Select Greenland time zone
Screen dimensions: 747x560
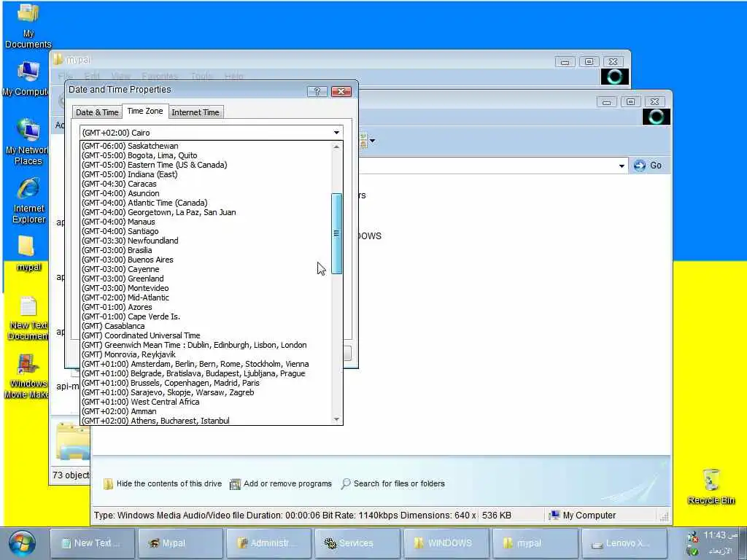pos(206,279)
